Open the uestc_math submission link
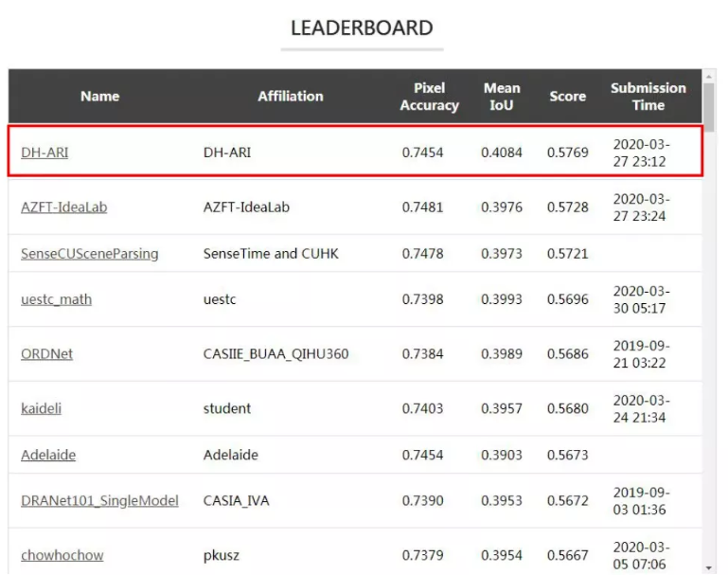The height and width of the screenshot is (575, 728). 56,299
